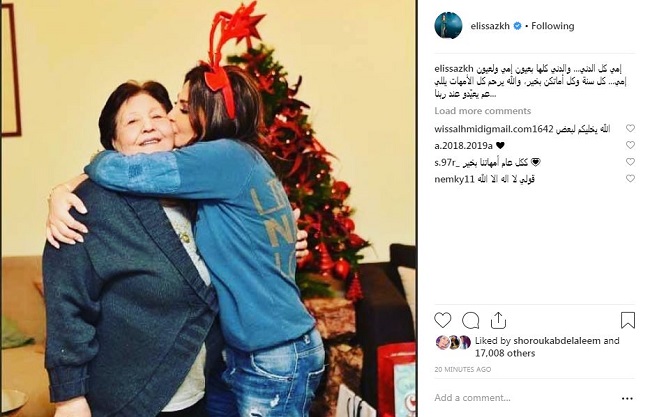
Task: Open the elissazkh username in header
Action: [x=490, y=26]
